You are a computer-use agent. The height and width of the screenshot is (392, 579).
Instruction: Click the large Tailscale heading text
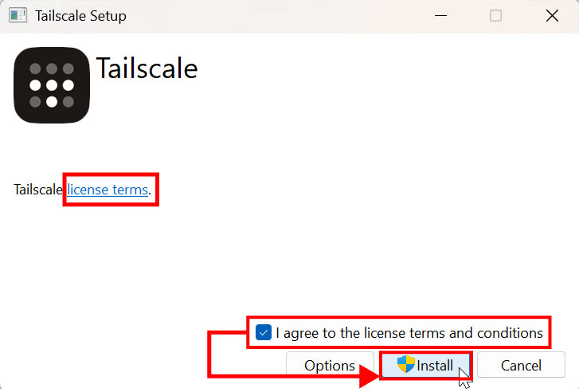[x=147, y=69]
